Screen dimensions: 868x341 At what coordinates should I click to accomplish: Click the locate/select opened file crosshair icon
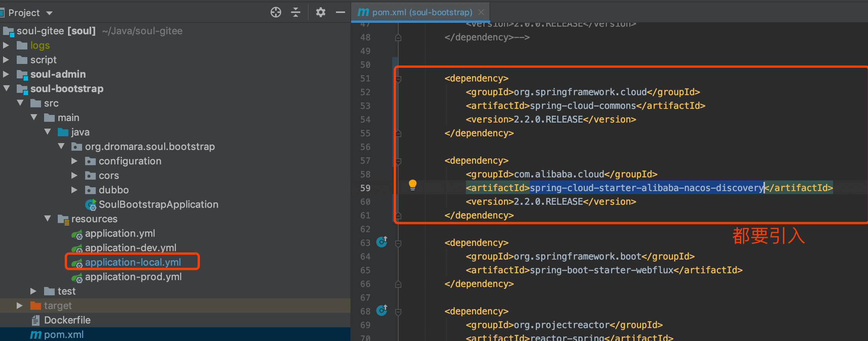click(276, 13)
